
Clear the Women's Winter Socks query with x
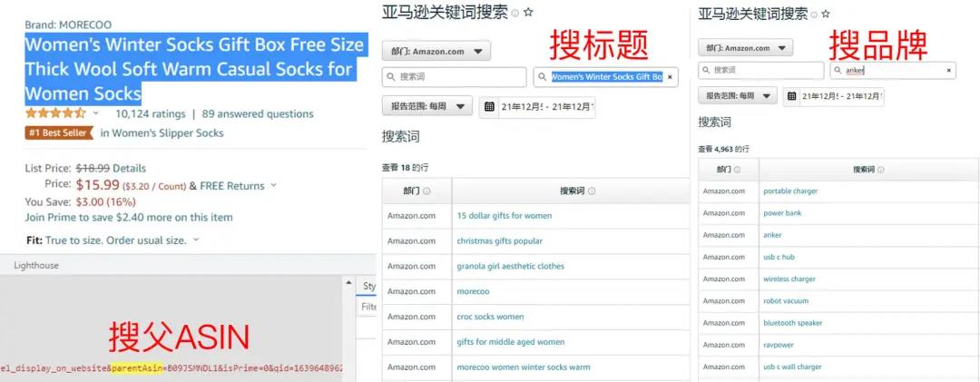tap(670, 77)
